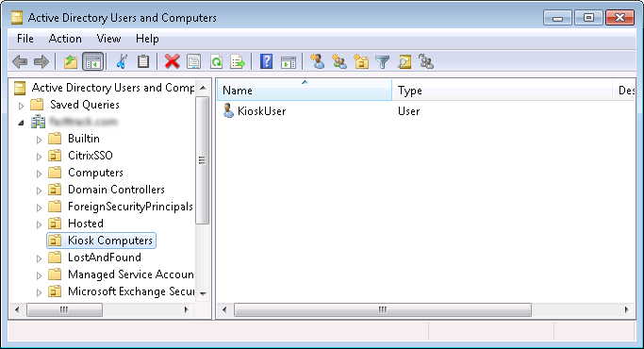Click the Filter funnel icon

[383, 62]
